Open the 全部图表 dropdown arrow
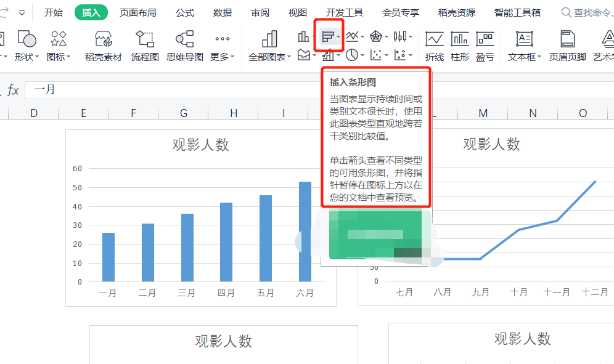 coord(289,57)
